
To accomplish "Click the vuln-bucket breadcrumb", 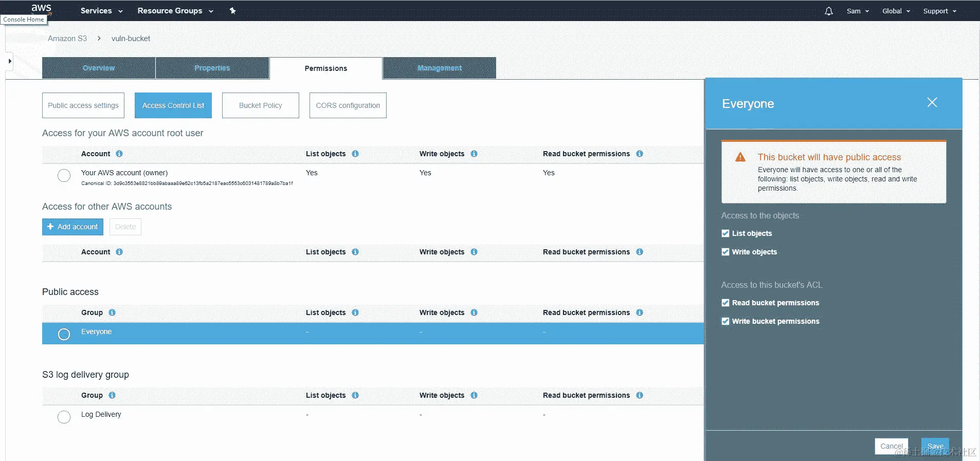I will pyautogui.click(x=131, y=39).
